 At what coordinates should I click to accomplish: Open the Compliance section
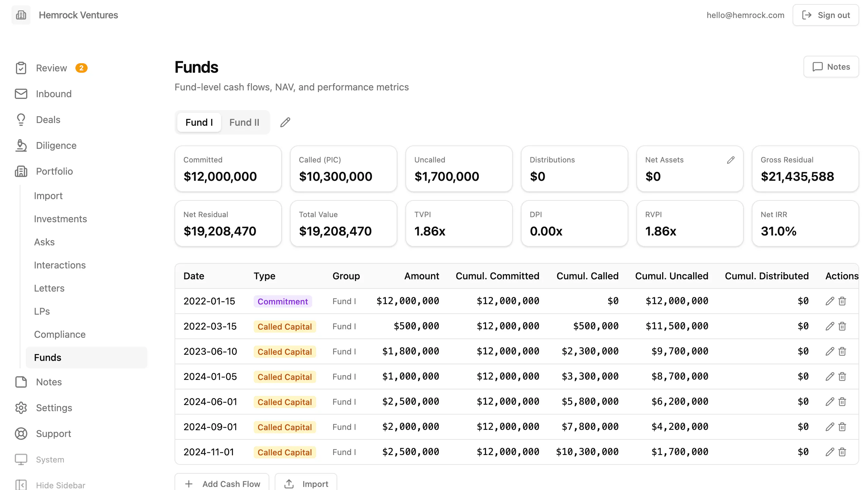click(x=60, y=334)
